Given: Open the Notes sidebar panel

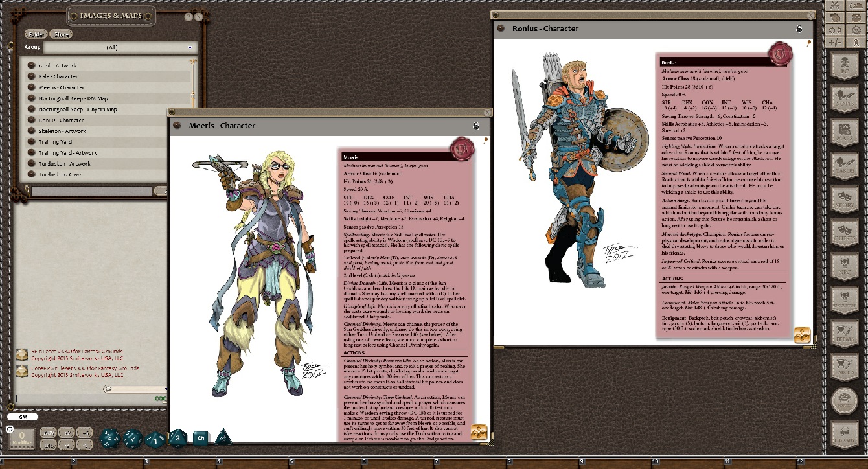Looking at the screenshot, I should point(844,100).
